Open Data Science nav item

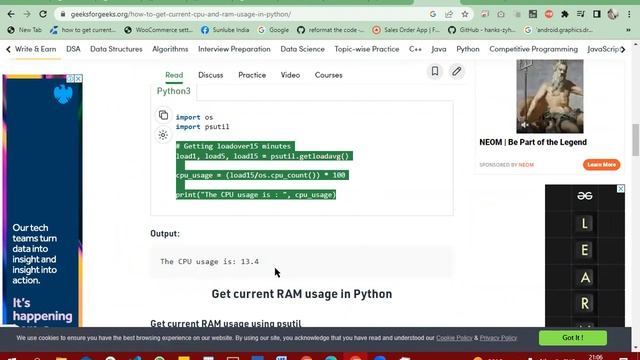point(302,49)
